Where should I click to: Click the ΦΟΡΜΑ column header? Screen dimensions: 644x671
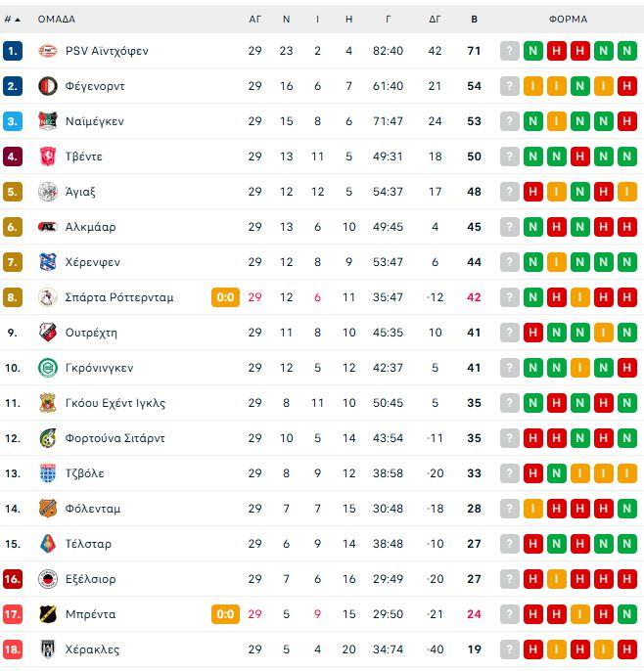pos(568,19)
